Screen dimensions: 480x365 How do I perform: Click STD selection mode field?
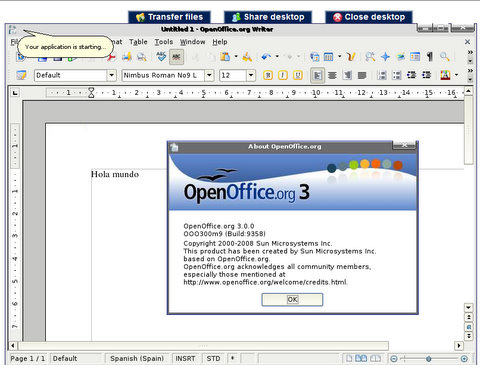(x=213, y=359)
